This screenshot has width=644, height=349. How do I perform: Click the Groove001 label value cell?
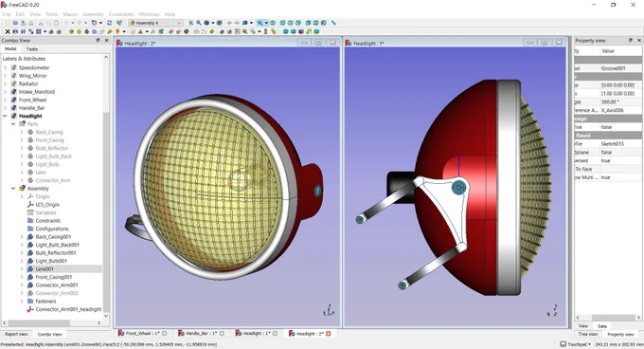pyautogui.click(x=620, y=68)
